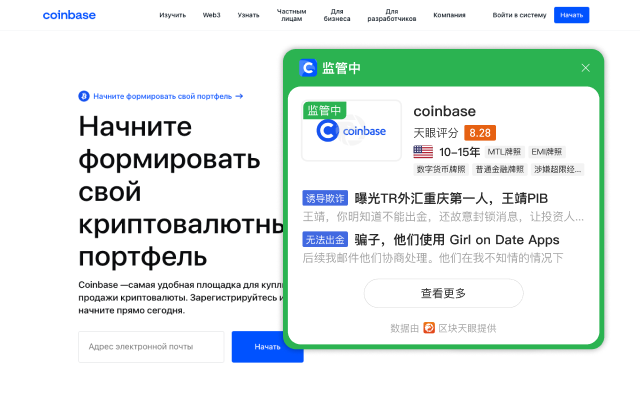Click the coinbase logo thumbnail in popup
Image resolution: width=640 pixels, height=400 pixels.
coord(351,131)
